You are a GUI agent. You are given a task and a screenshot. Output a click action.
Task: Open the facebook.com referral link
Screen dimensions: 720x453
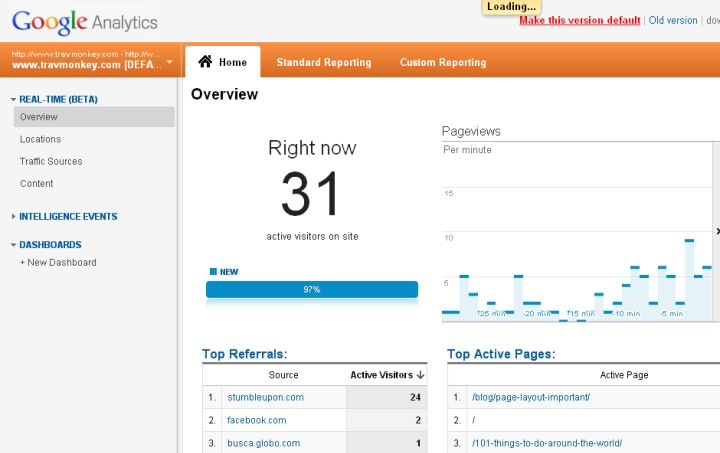point(257,420)
